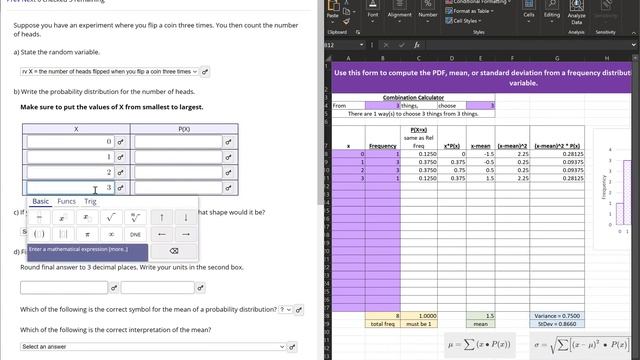Expand the Excel formula bar
This screenshot has height=360, width=640.
pyautogui.click(x=634, y=45)
